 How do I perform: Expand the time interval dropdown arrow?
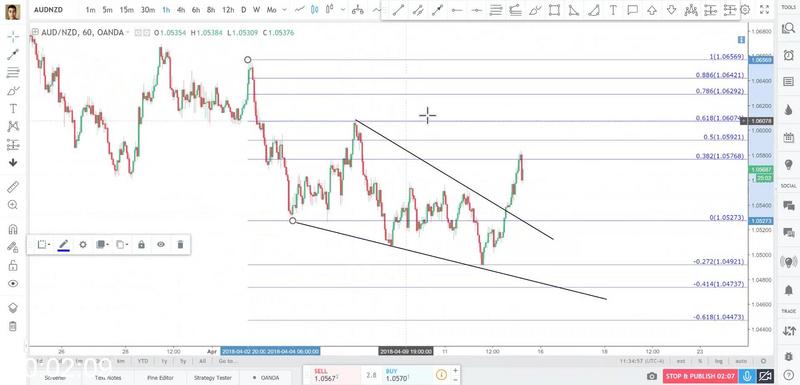[284, 10]
